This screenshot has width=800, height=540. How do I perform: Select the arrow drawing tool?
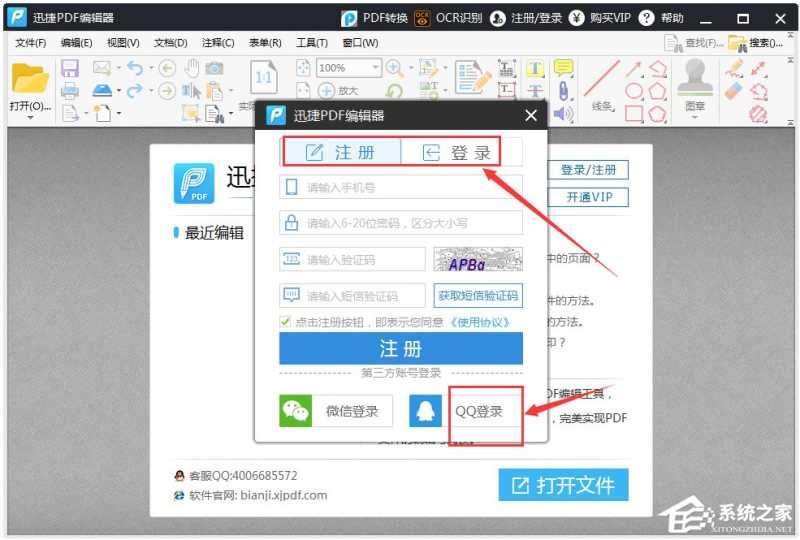(634, 68)
